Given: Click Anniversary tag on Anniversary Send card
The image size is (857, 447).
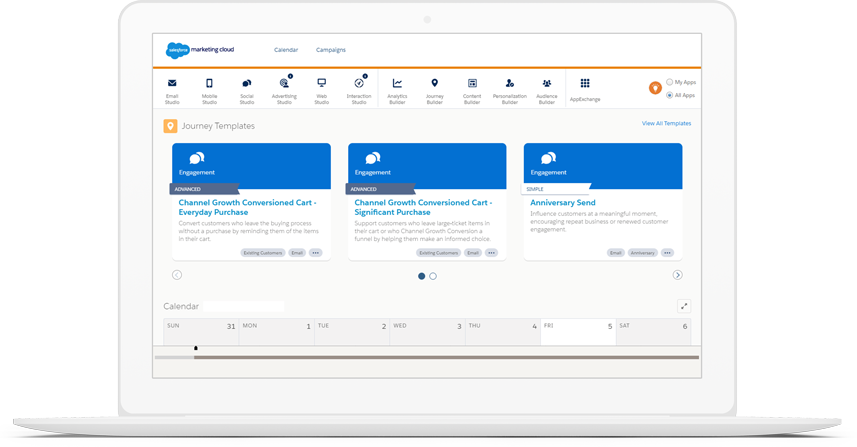Looking at the screenshot, I should [x=642, y=253].
